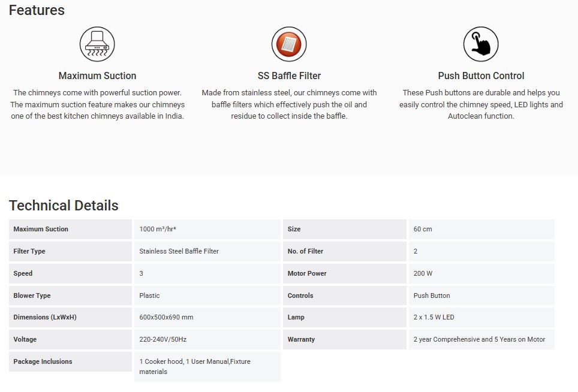Click the Blower Type row label
578x392 pixels.
click(x=32, y=295)
